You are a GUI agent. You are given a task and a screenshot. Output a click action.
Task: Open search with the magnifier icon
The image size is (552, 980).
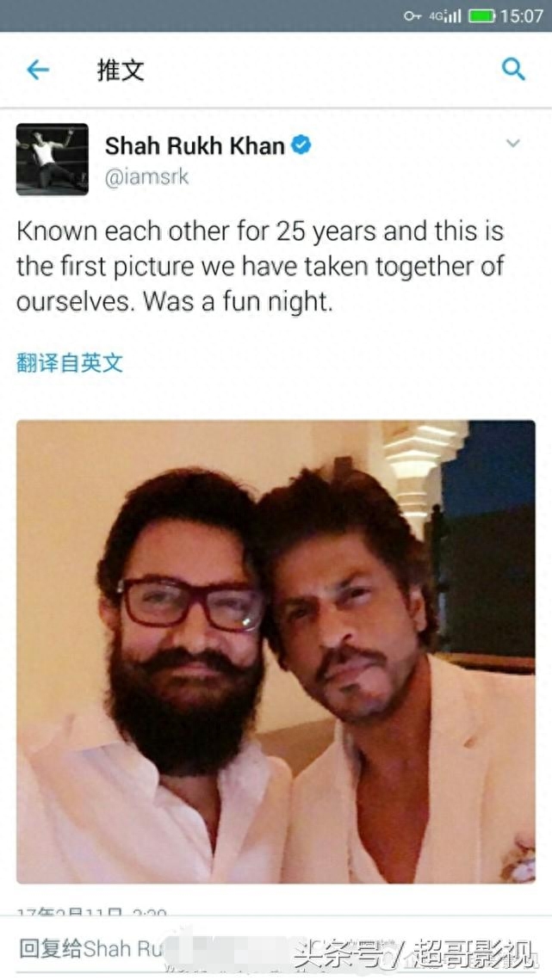(513, 69)
